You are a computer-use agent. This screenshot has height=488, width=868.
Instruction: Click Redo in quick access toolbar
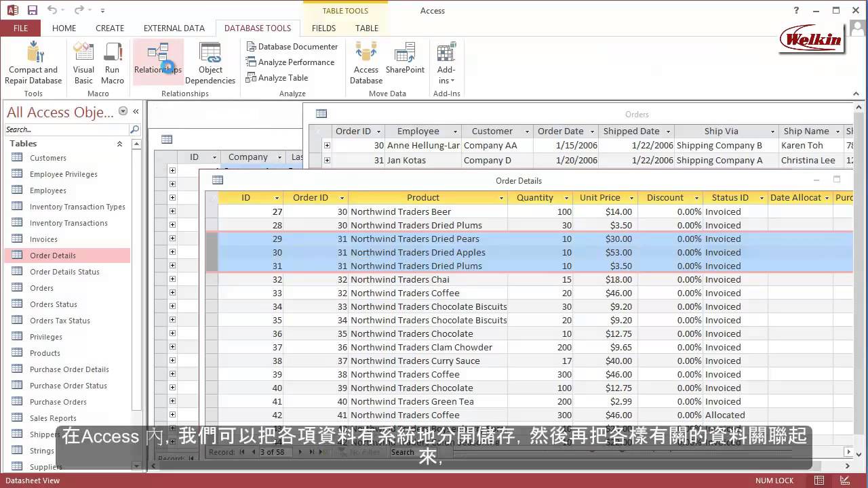point(79,10)
